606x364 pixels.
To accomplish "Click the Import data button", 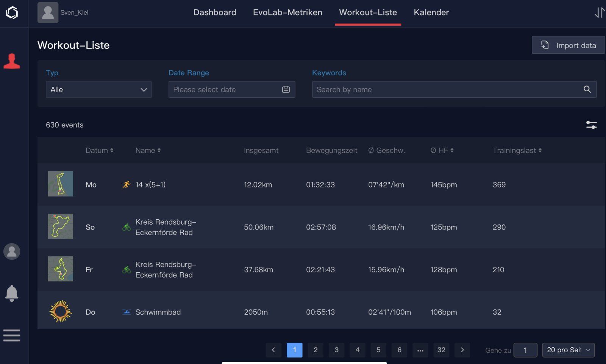I will [568, 45].
